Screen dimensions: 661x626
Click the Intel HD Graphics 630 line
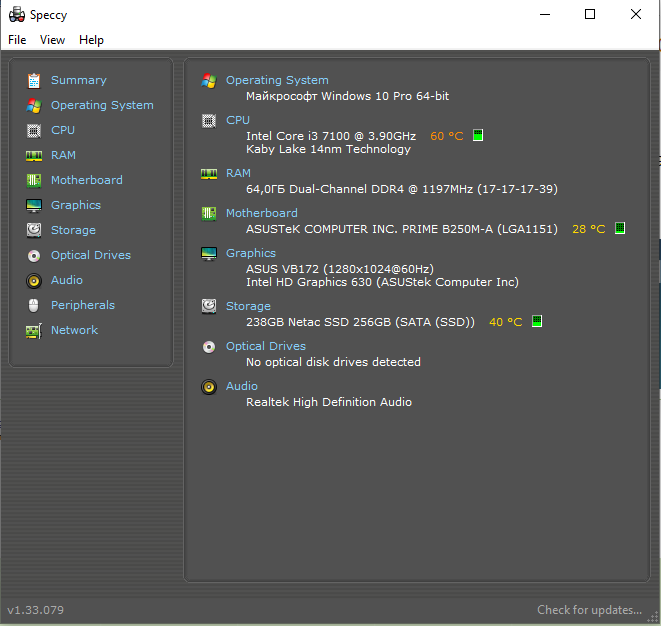(x=382, y=282)
